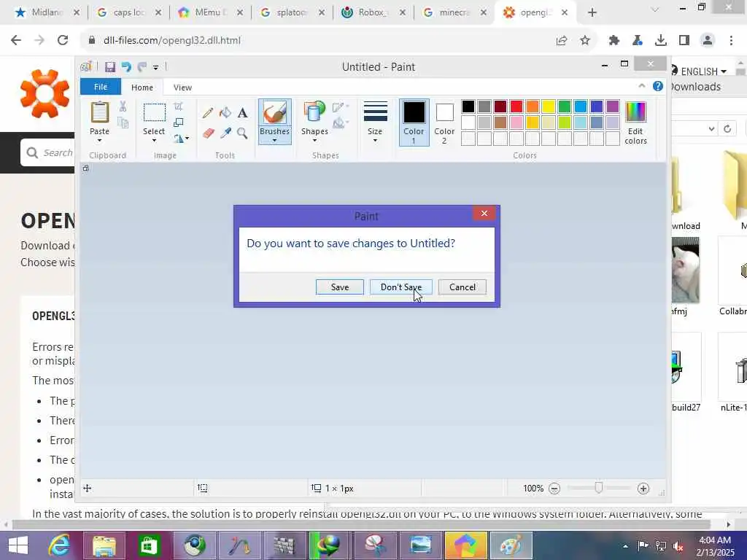Open File Explorer from the taskbar

[104, 545]
